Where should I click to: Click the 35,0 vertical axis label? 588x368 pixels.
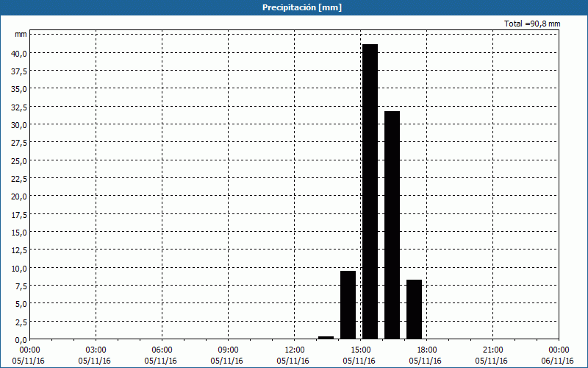coord(19,89)
